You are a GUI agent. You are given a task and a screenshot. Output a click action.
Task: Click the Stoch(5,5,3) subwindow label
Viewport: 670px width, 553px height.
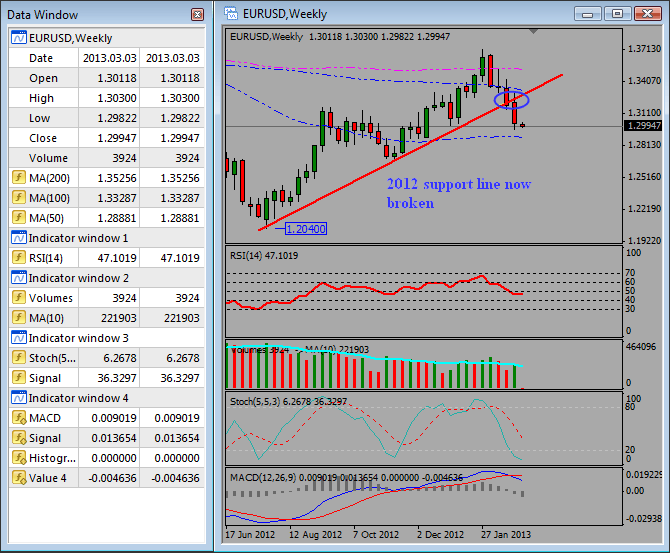pos(288,402)
